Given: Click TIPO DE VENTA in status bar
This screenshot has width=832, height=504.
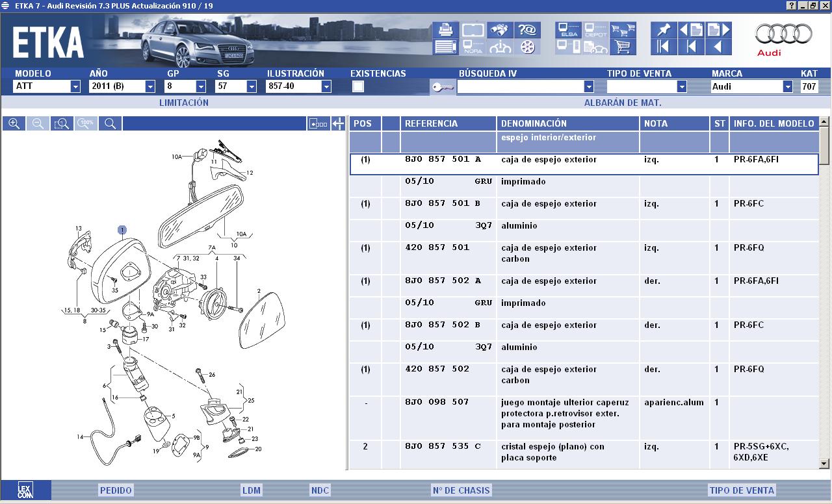Looking at the screenshot, I should tap(742, 490).
